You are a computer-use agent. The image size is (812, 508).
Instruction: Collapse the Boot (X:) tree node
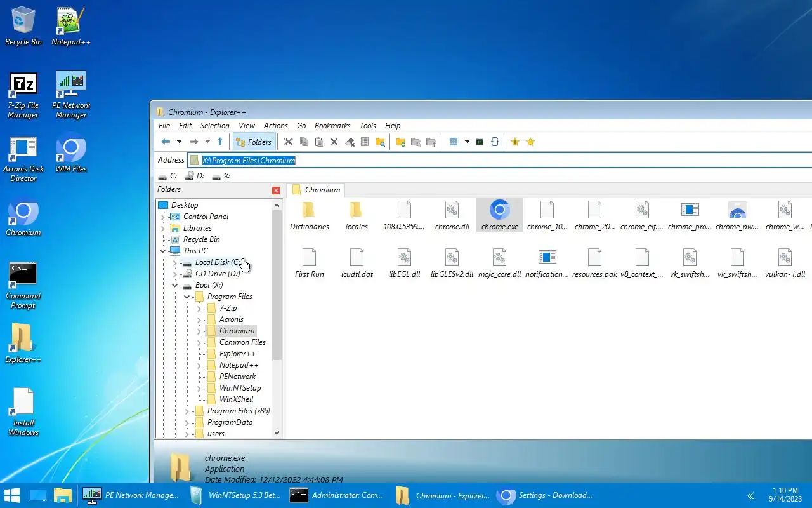click(x=175, y=285)
